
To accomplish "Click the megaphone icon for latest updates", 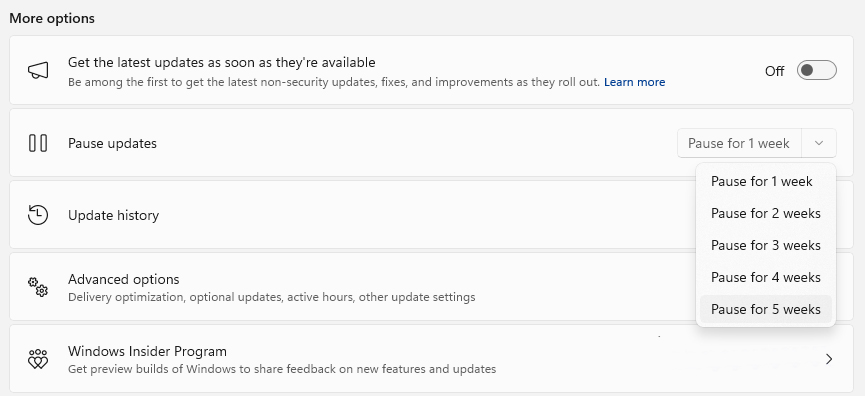I will (x=38, y=70).
